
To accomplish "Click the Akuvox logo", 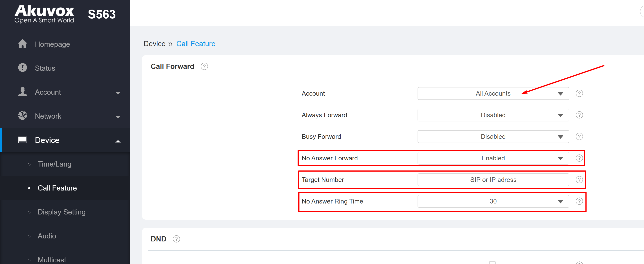I will click(44, 14).
